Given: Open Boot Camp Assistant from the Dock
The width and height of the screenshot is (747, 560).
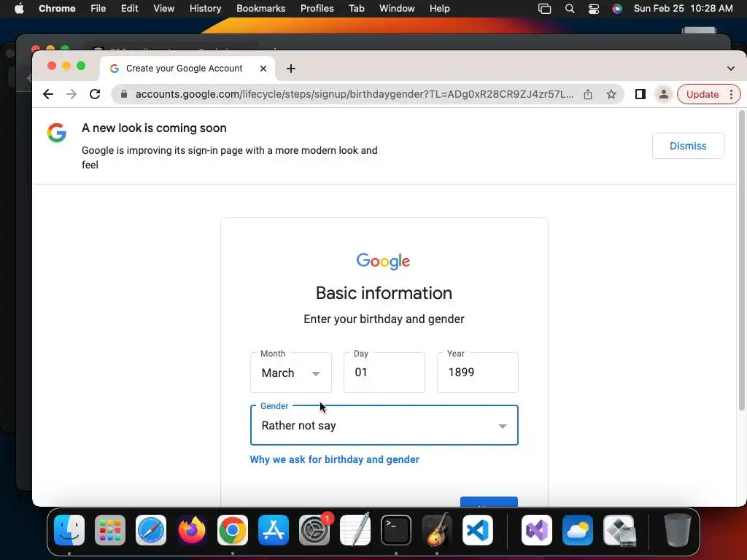Looking at the screenshot, I should [x=619, y=530].
